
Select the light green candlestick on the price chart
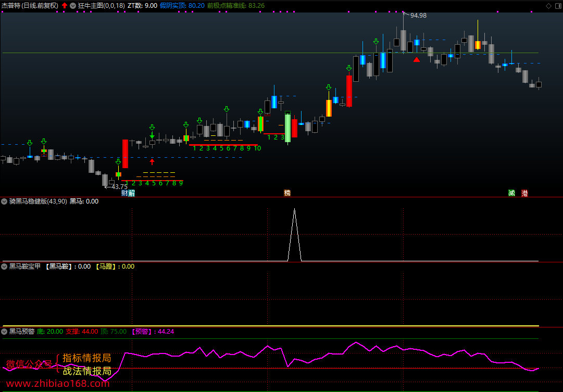click(x=287, y=128)
